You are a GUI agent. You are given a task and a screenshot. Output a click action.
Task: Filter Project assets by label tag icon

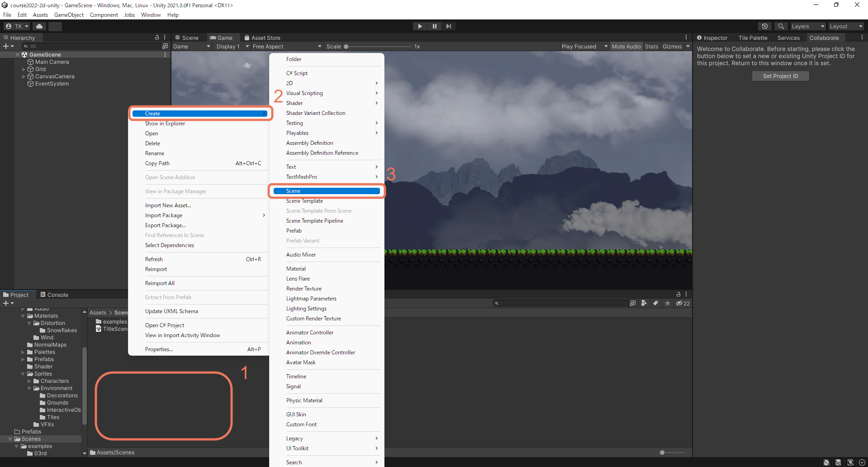click(x=655, y=303)
